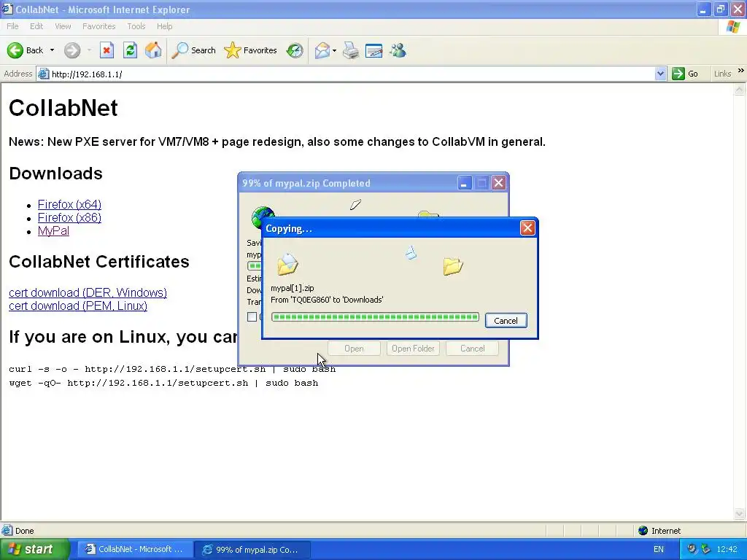The height and width of the screenshot is (560, 747).
Task: Print page using printer icon
Action: pyautogui.click(x=351, y=50)
